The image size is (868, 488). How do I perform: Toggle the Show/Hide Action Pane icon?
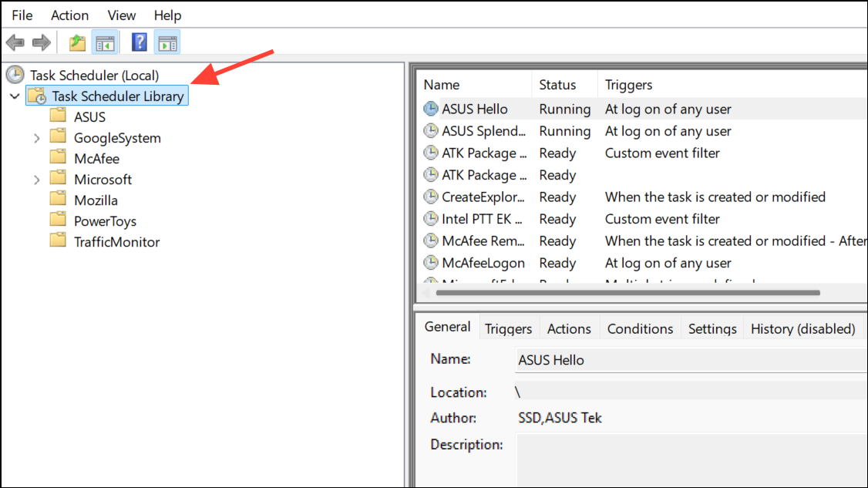167,42
